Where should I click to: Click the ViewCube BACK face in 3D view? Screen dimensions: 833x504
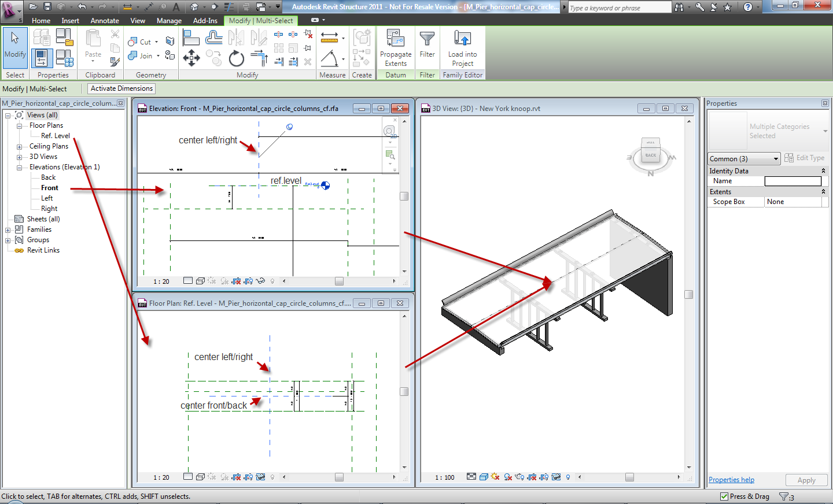tap(651, 155)
